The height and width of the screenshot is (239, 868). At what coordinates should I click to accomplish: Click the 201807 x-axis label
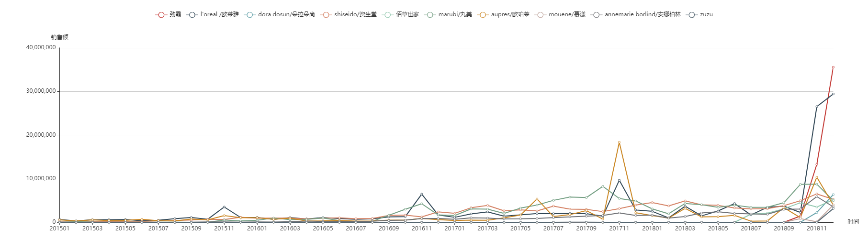pos(751,228)
